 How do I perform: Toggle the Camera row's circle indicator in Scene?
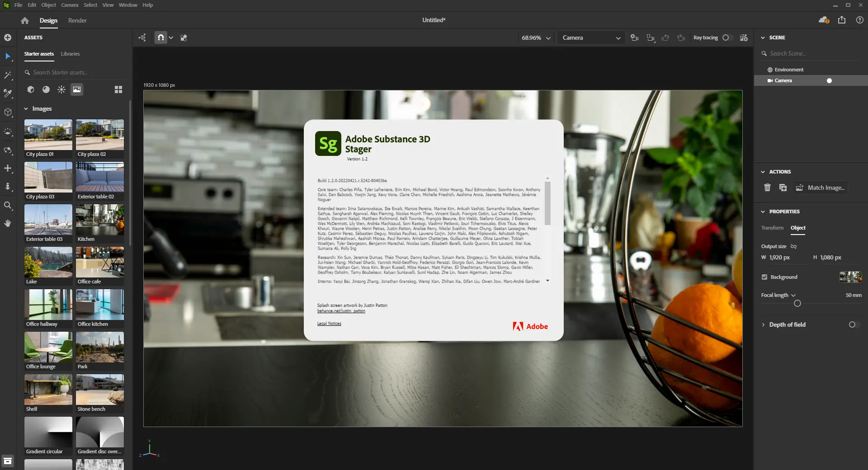(829, 80)
